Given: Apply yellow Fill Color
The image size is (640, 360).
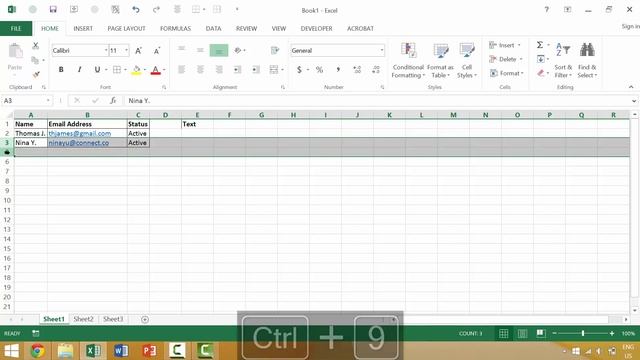Looking at the screenshot, I should [x=136, y=70].
